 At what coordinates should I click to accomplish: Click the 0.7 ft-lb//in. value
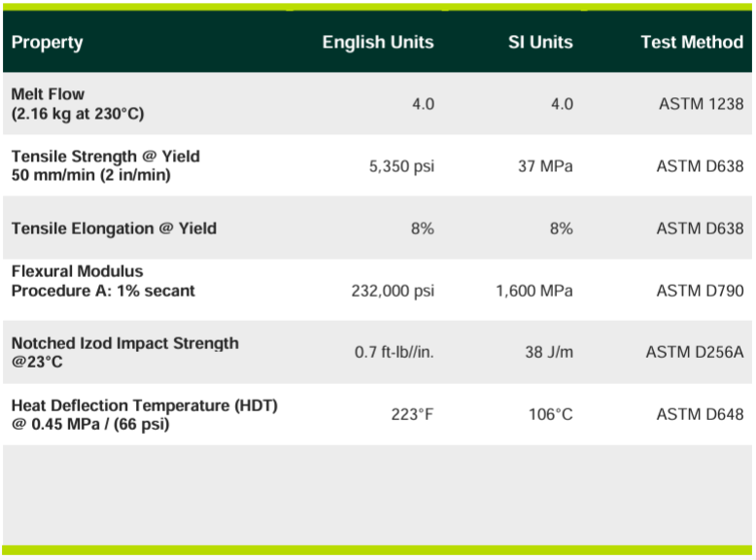tap(394, 352)
